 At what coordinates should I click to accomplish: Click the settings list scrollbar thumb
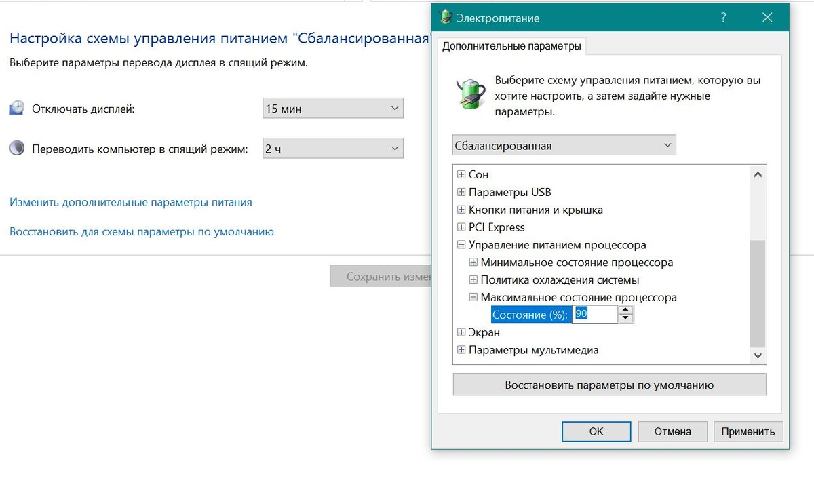click(758, 293)
